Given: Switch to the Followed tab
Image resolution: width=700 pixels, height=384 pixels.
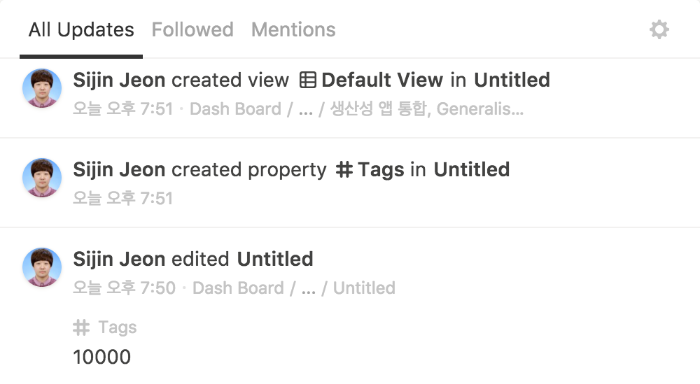Looking at the screenshot, I should 192,30.
